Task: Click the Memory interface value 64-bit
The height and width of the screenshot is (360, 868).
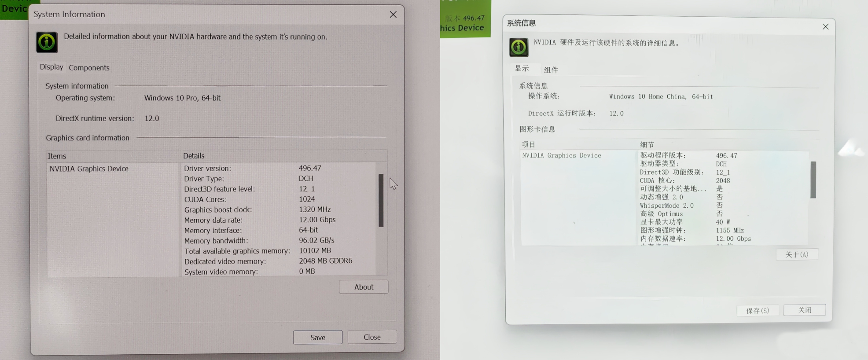Action: tap(308, 230)
